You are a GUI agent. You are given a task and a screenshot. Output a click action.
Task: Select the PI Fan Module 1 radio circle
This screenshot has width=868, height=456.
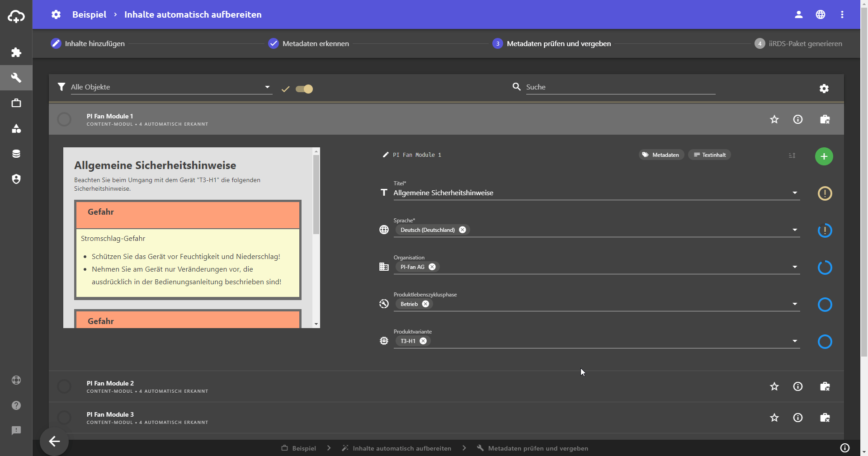[64, 119]
